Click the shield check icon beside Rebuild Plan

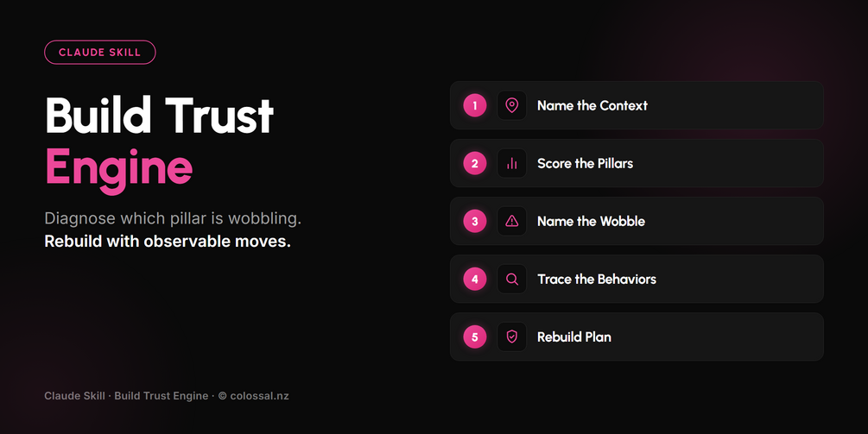(x=511, y=337)
